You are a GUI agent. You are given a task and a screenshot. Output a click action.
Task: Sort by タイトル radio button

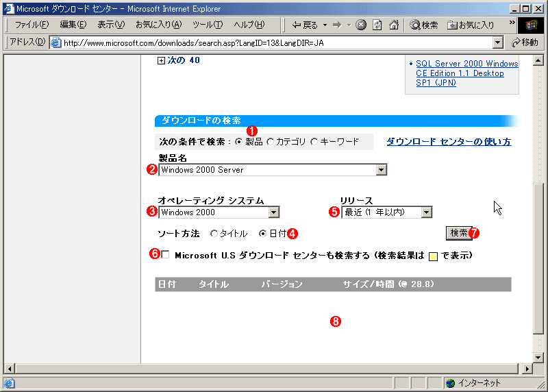tap(214, 234)
